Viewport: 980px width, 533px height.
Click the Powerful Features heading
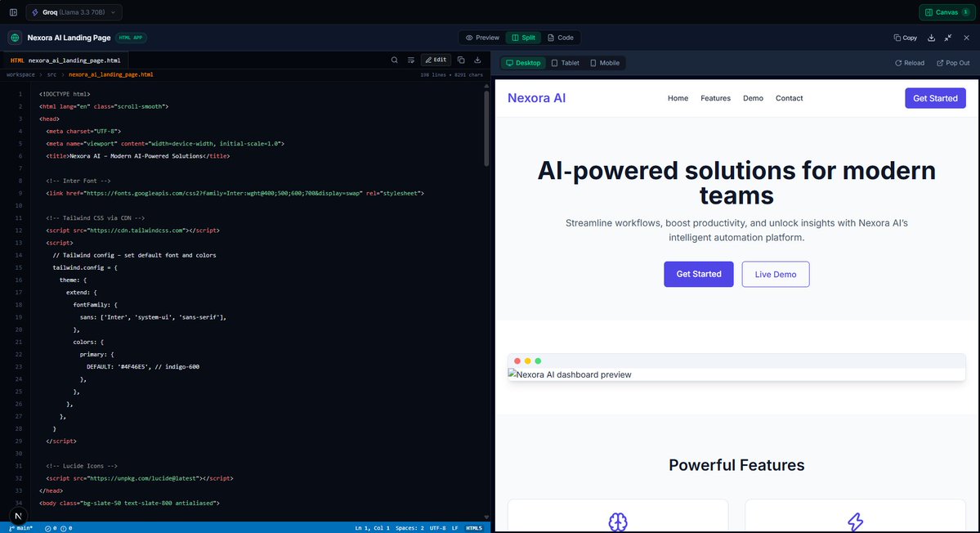tap(736, 465)
